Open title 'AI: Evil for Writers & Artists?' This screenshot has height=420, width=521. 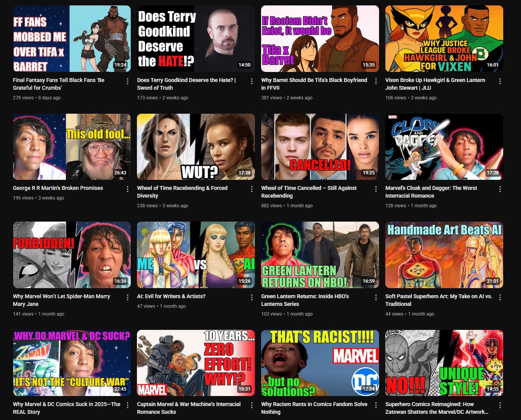pos(171,296)
